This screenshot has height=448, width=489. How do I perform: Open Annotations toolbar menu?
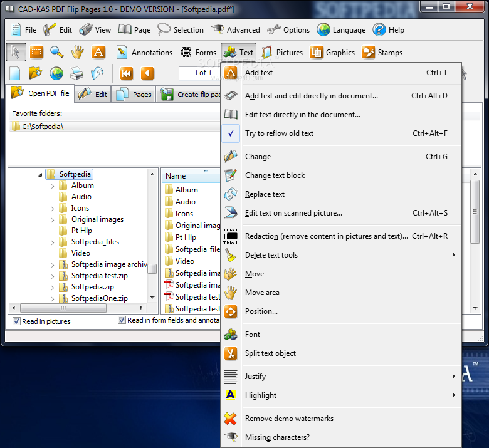tap(144, 53)
